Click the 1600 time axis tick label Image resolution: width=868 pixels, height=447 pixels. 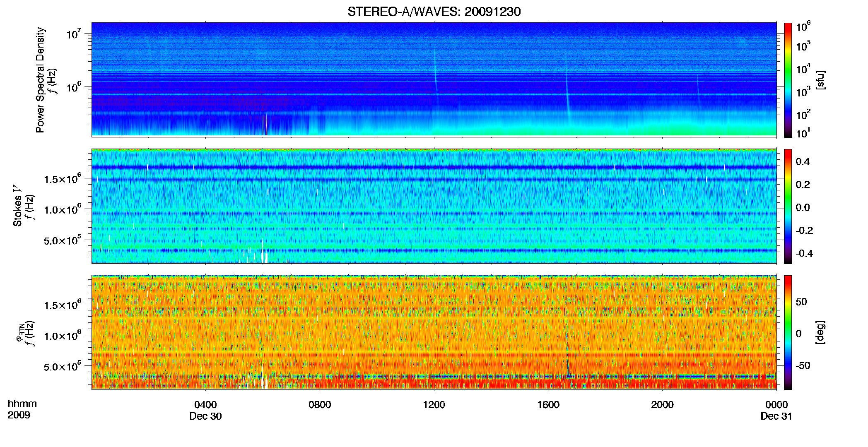click(548, 405)
